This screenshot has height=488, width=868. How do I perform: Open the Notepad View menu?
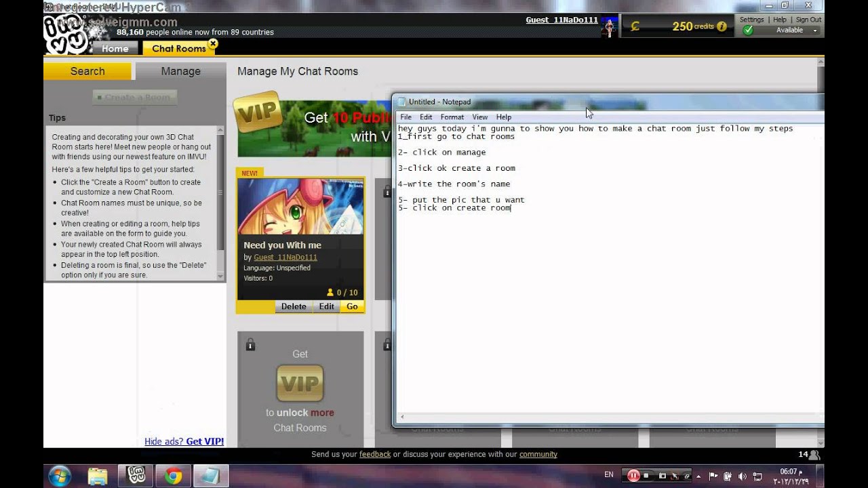[x=480, y=117]
